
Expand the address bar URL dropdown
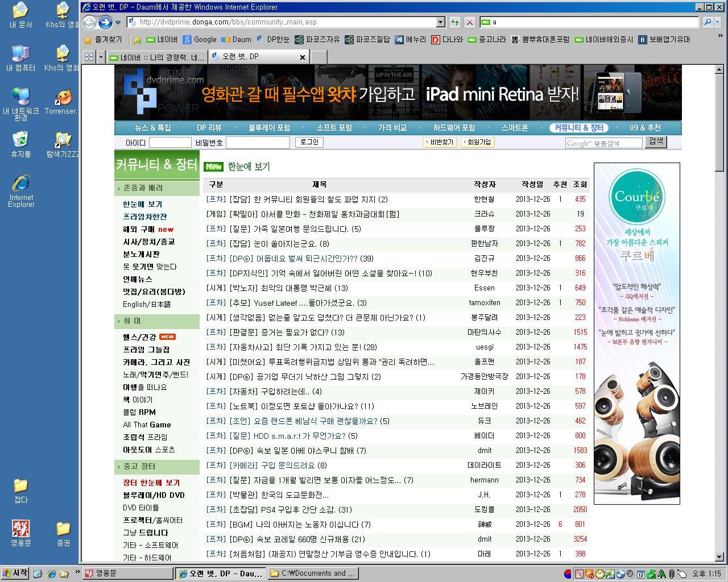coord(440,22)
